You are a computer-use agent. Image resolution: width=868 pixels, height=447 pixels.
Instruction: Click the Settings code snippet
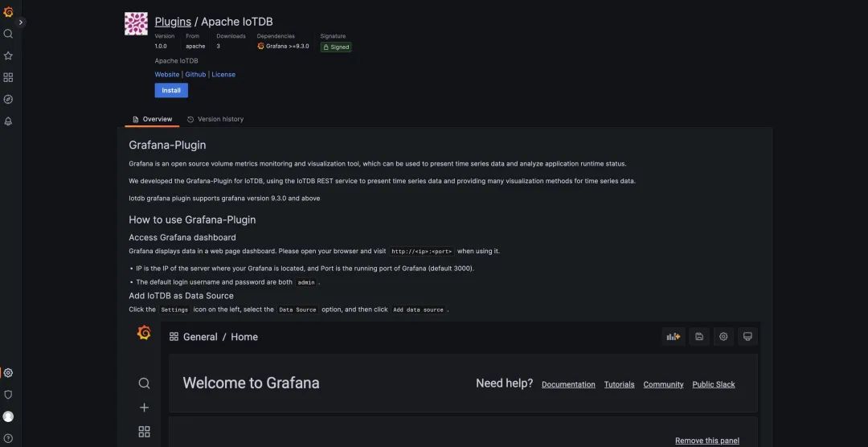coord(174,310)
